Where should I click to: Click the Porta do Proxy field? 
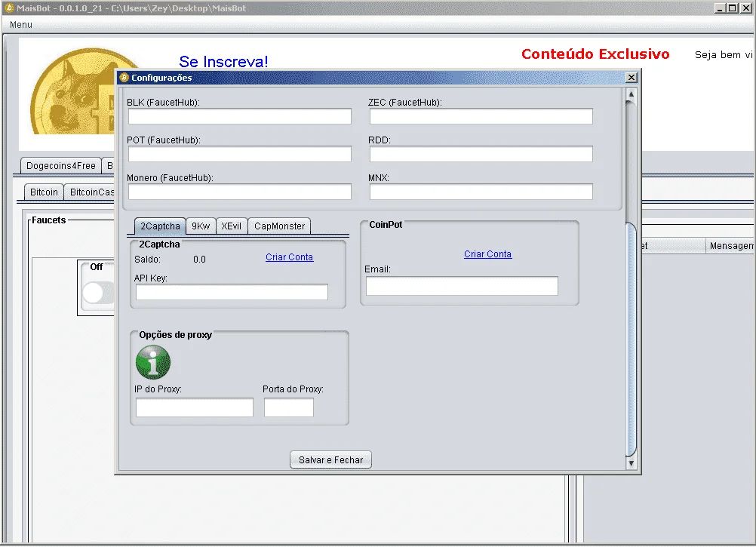(x=289, y=407)
